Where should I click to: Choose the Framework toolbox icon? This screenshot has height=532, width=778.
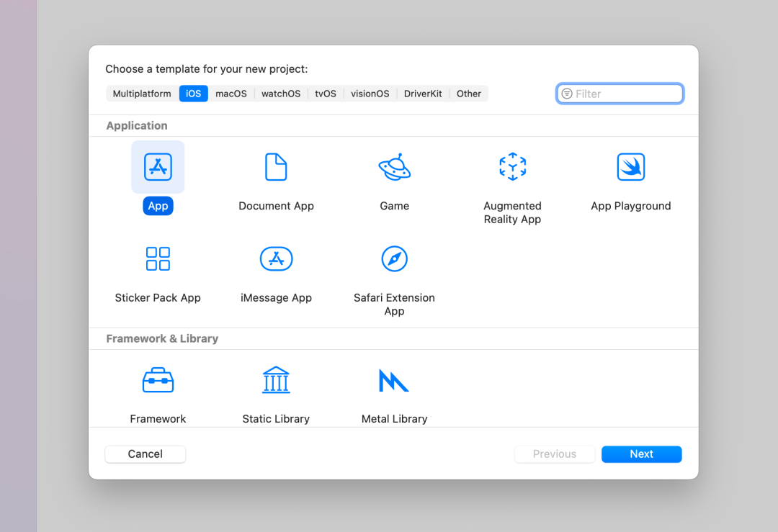pos(158,380)
